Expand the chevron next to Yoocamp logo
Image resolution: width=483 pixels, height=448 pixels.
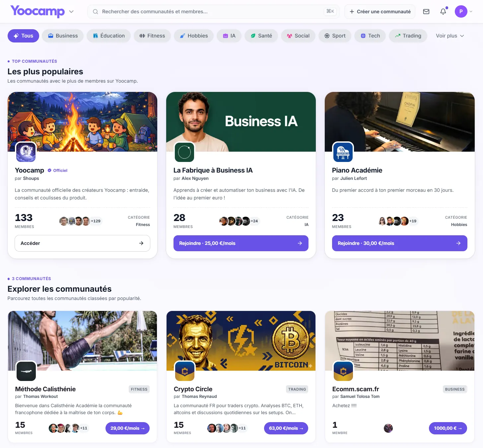point(71,12)
